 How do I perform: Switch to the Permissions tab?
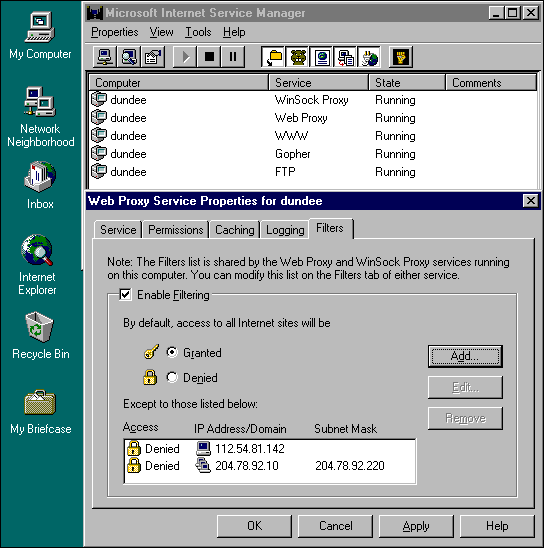click(175, 230)
